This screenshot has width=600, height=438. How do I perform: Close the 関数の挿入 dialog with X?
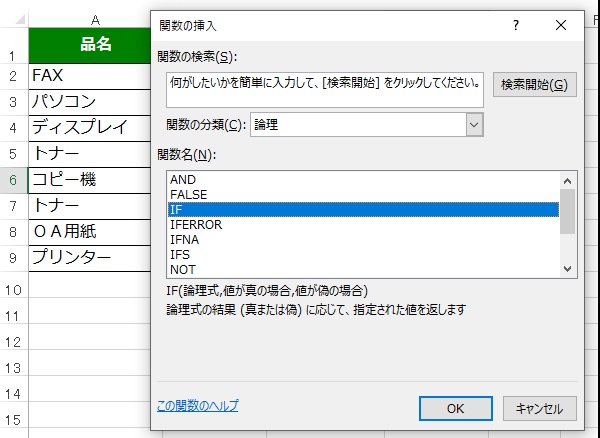coord(561,26)
